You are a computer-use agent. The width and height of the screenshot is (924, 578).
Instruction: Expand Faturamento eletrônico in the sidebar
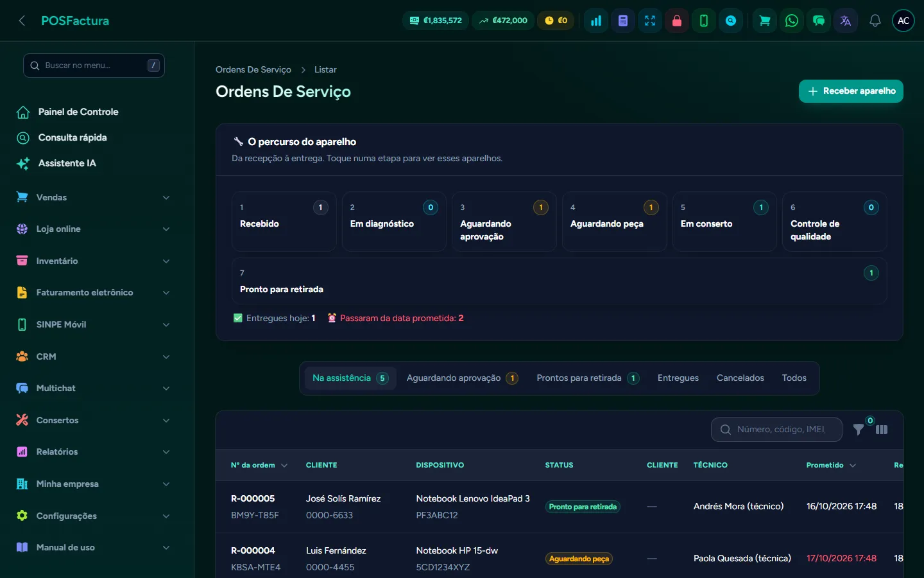coord(93,293)
